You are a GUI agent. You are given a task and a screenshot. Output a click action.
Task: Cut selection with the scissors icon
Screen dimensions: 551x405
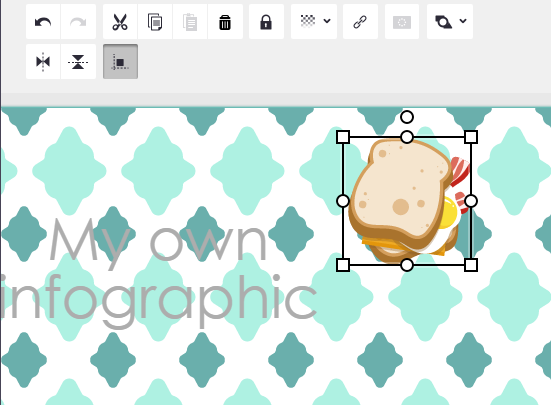[x=120, y=22]
